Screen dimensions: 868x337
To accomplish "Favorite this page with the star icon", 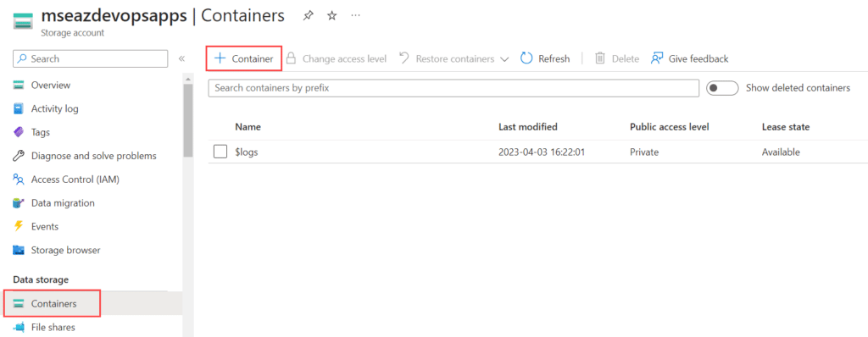I will pos(332,16).
